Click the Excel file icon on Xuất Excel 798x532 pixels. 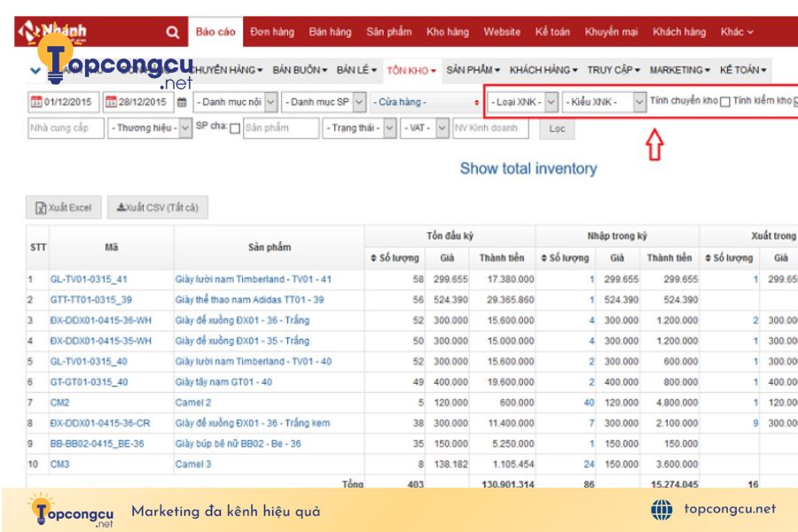[41, 207]
